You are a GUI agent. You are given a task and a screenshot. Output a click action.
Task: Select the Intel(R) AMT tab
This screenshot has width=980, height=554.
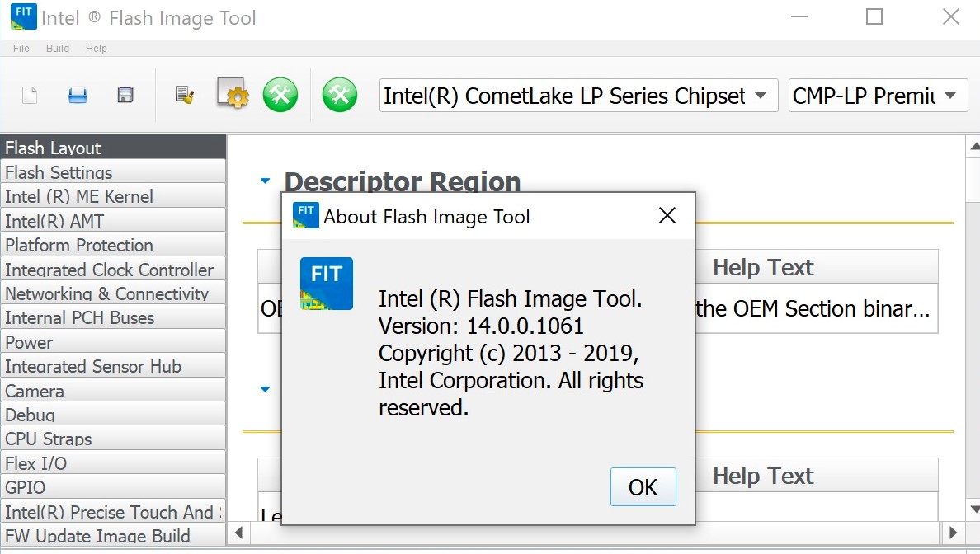tap(112, 220)
